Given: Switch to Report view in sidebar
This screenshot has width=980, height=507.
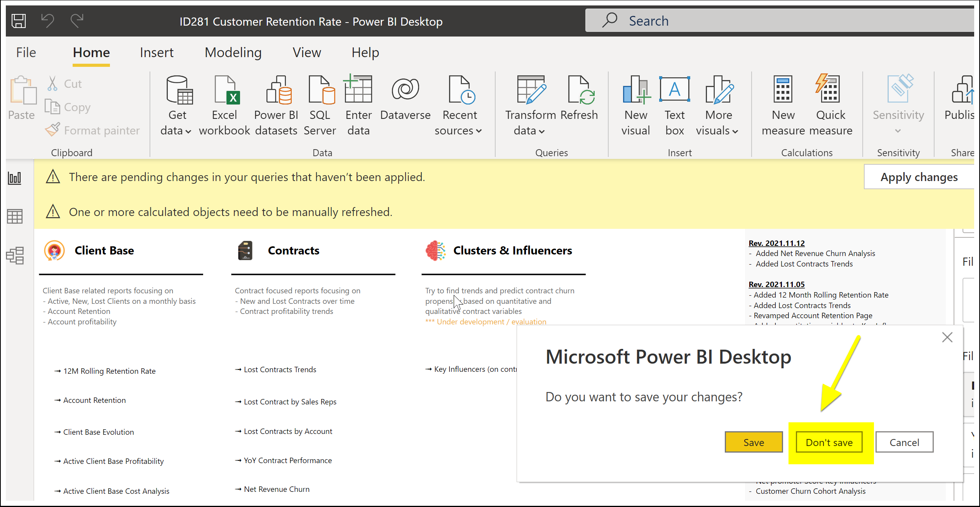Looking at the screenshot, I should pos(15,178).
